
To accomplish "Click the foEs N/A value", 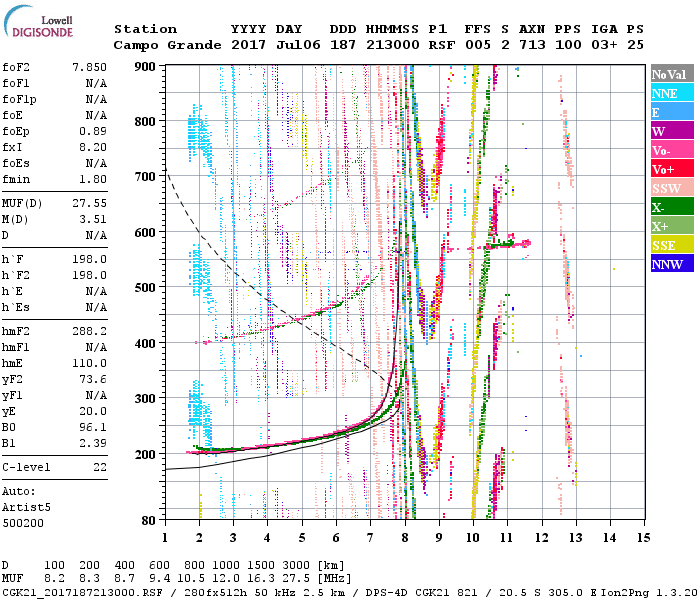I will click(96, 163).
